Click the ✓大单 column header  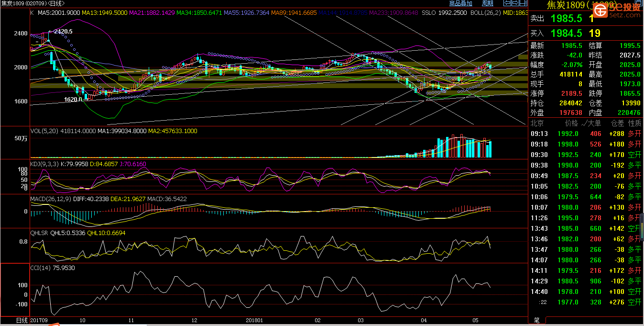click(x=591, y=124)
